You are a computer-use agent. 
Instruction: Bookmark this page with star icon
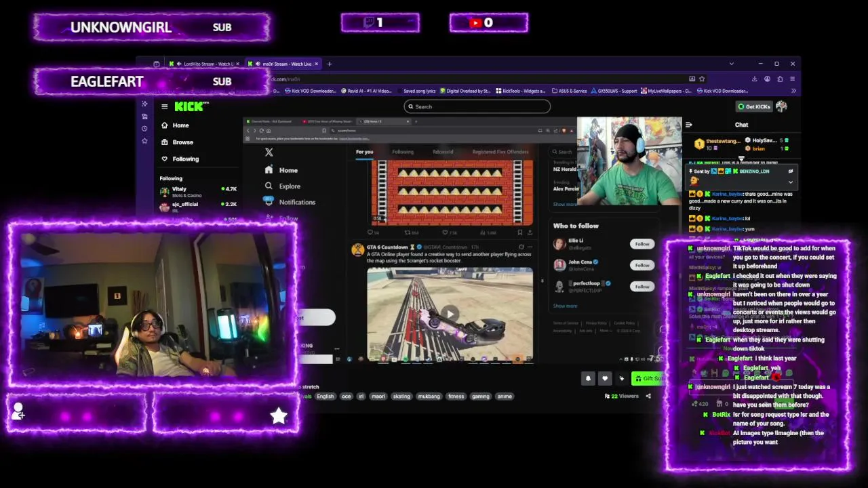(x=702, y=79)
